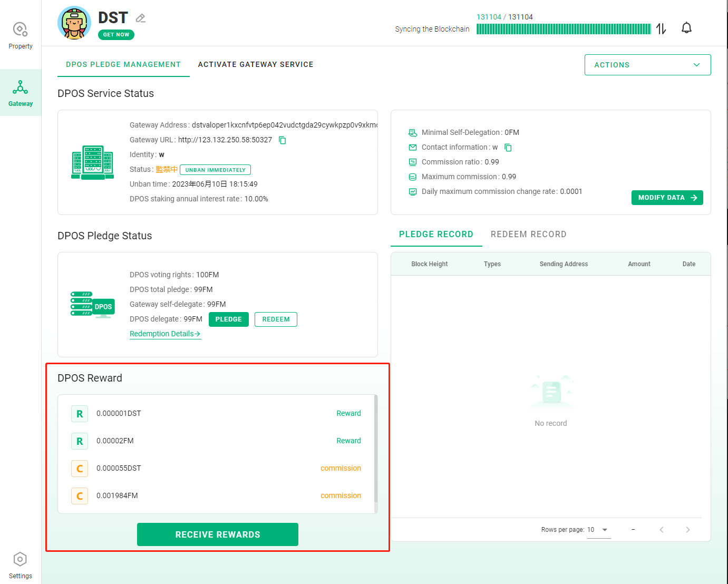728x584 pixels.
Task: Switch to the Redeem Record tab
Action: tap(528, 235)
